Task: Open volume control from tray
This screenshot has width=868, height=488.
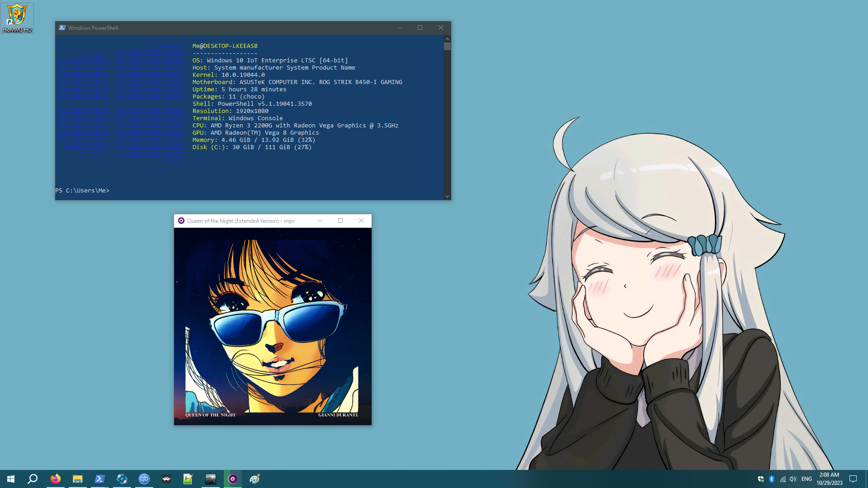Action: [x=793, y=479]
